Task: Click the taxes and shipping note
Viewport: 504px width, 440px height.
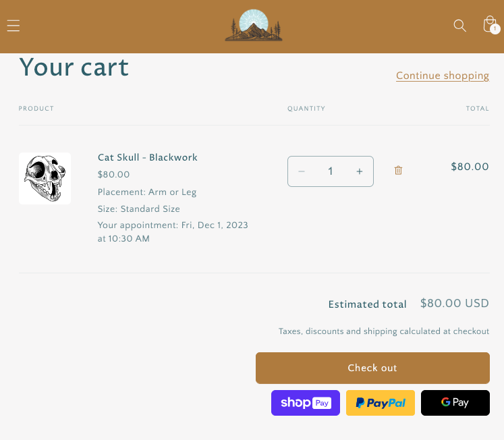Action: pos(384,331)
